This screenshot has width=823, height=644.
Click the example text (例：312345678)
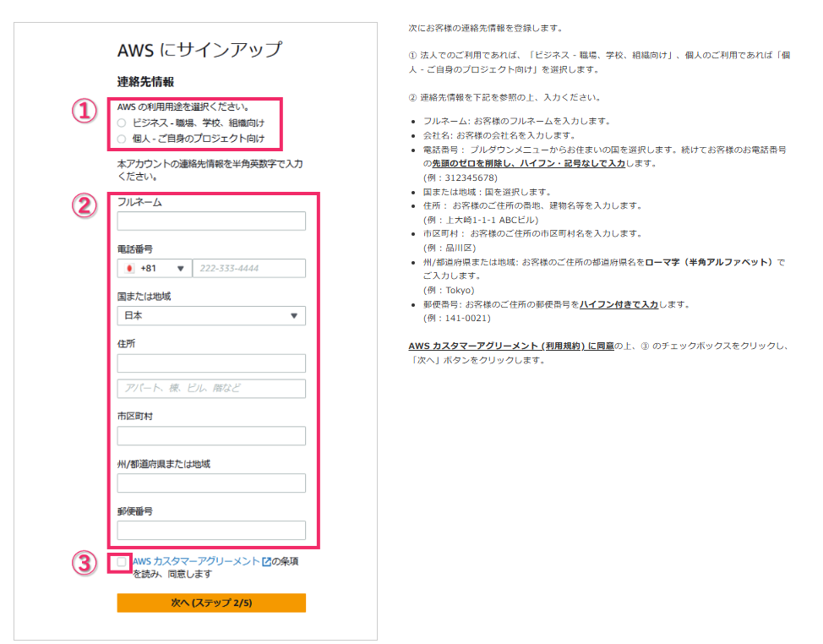461,178
